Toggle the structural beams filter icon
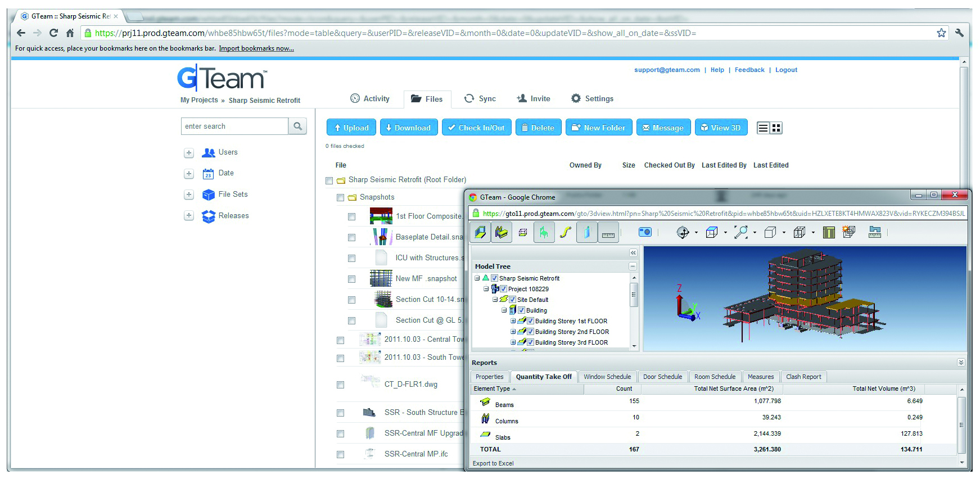 click(x=502, y=232)
